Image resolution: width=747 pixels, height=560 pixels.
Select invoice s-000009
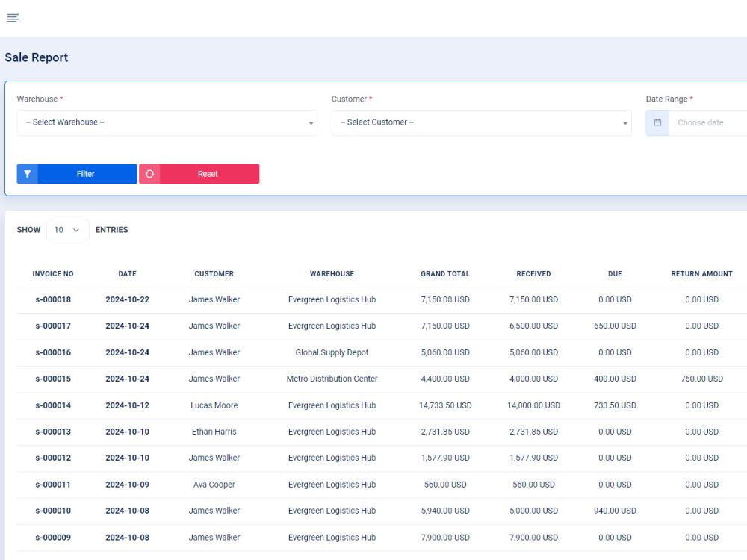53,537
